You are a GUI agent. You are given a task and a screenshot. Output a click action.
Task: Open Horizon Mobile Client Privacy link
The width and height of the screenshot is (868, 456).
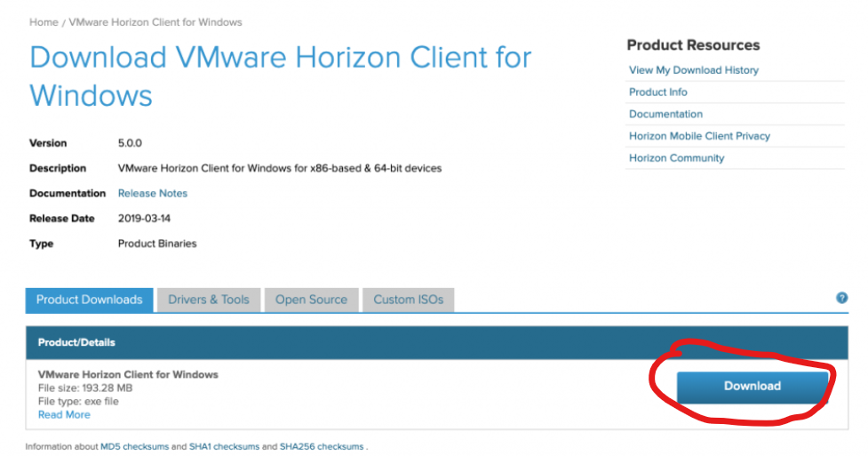[700, 136]
